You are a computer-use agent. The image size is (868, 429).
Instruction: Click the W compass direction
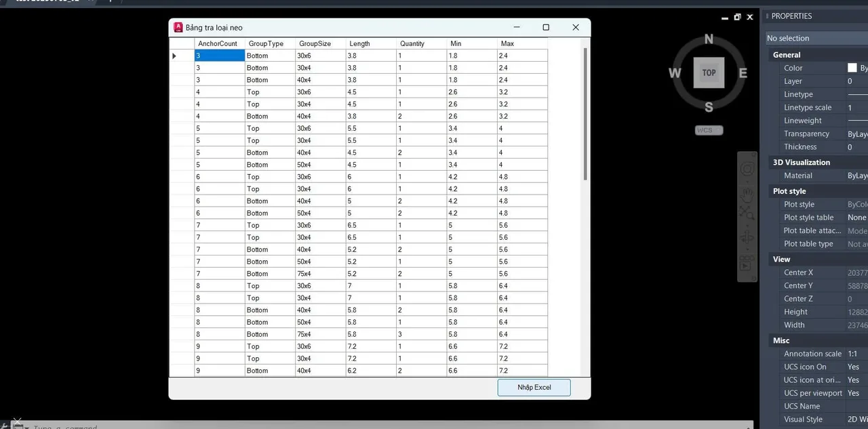pyautogui.click(x=675, y=73)
